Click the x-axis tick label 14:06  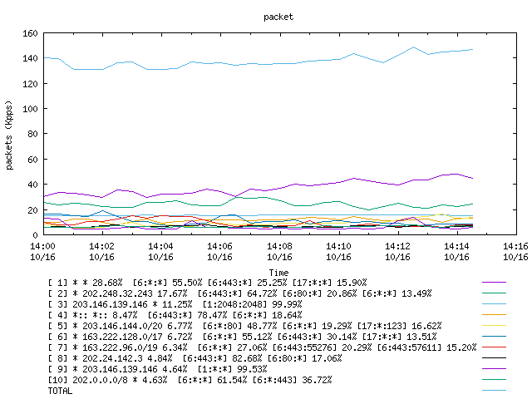click(x=219, y=246)
